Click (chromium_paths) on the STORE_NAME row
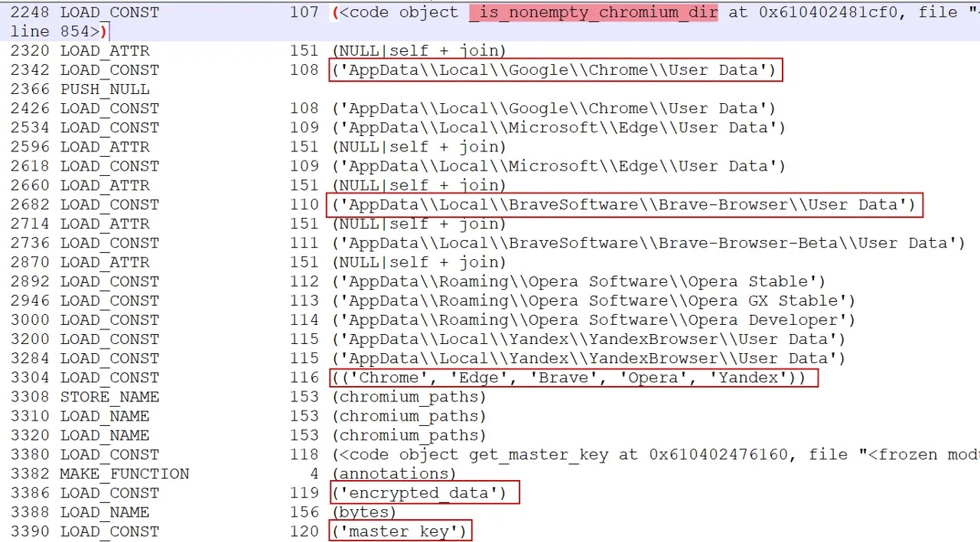This screenshot has width=980, height=542. pyautogui.click(x=409, y=397)
